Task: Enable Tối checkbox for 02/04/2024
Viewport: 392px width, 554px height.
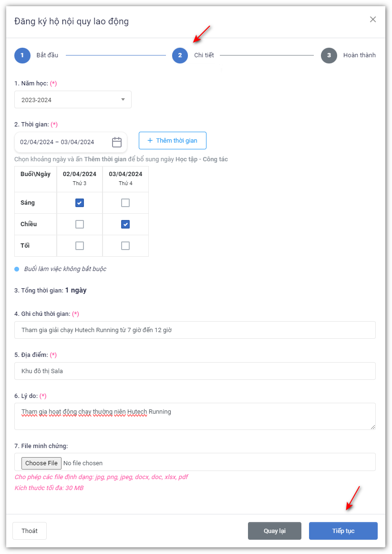Action: (80, 246)
